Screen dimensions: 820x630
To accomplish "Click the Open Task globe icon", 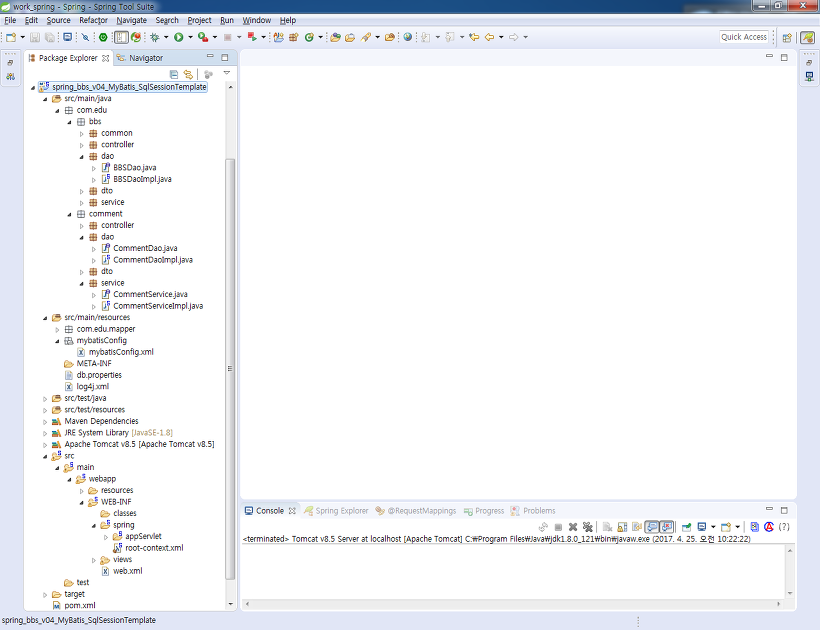I will tap(408, 37).
